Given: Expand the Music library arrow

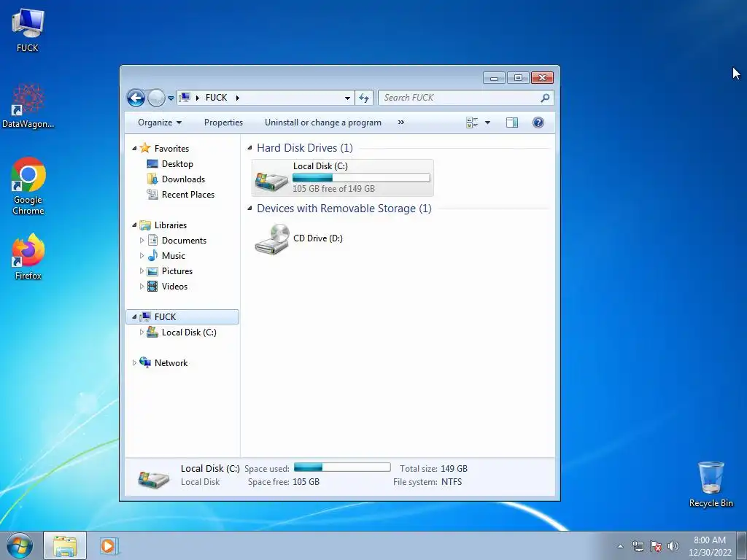Looking at the screenshot, I should click(x=142, y=256).
